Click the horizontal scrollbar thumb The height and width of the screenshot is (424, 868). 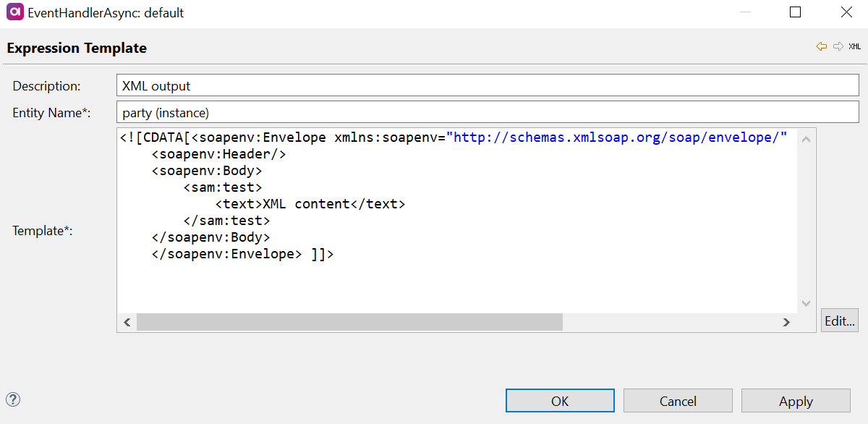(349, 322)
